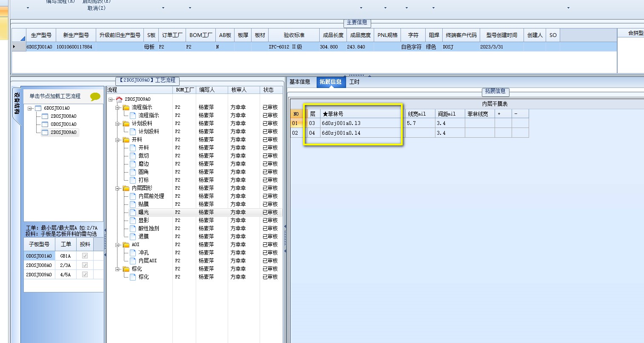
Task: Click the document icon next to 内层AOI
Action: pos(133,261)
